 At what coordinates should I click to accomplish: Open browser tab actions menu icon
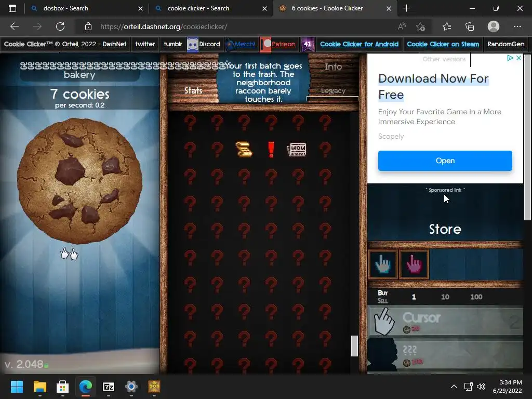point(12,8)
